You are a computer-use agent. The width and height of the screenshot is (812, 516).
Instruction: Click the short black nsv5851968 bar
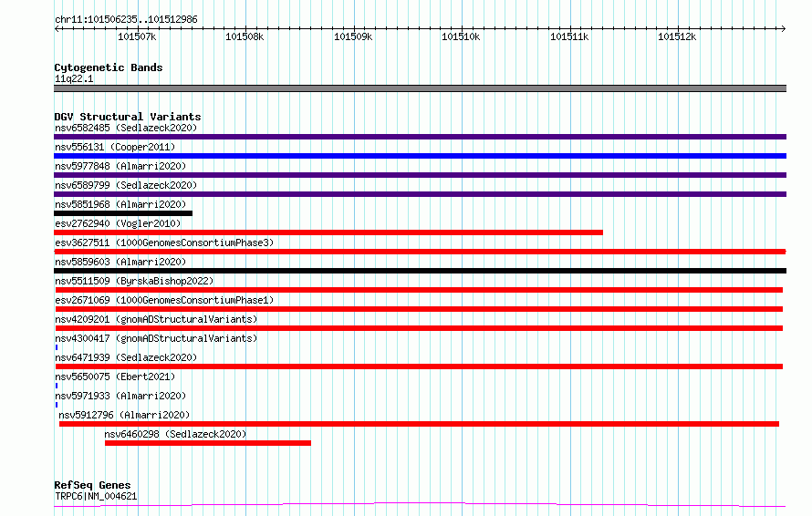pos(123,213)
